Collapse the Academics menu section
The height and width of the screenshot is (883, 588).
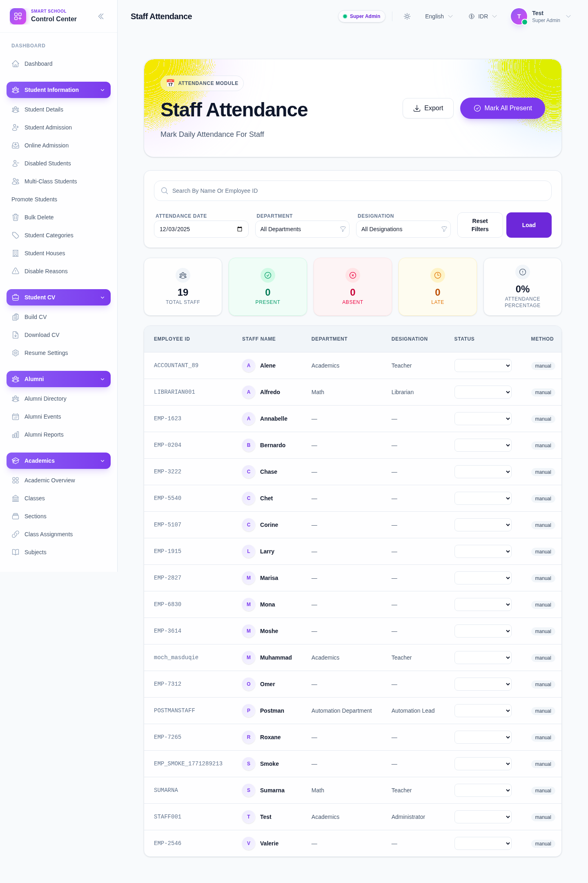point(58,461)
